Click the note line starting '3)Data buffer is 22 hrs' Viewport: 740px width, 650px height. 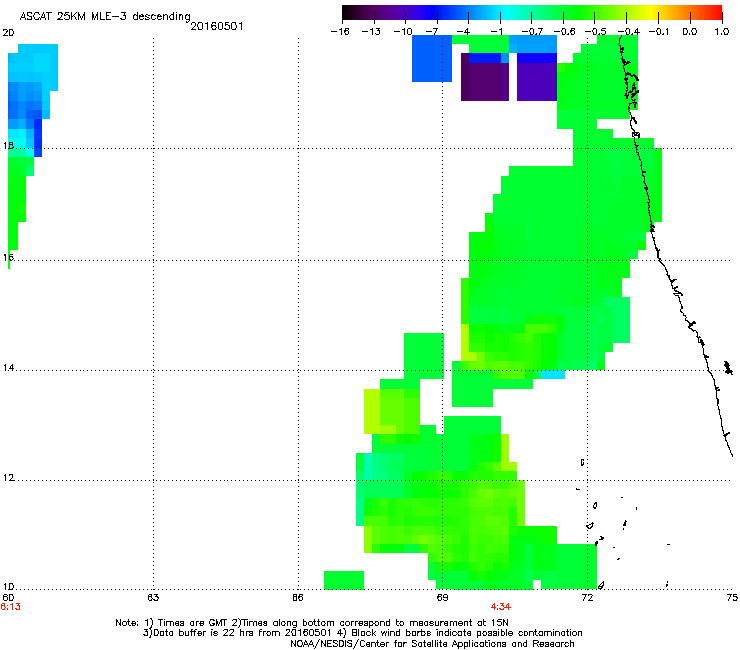[362, 633]
